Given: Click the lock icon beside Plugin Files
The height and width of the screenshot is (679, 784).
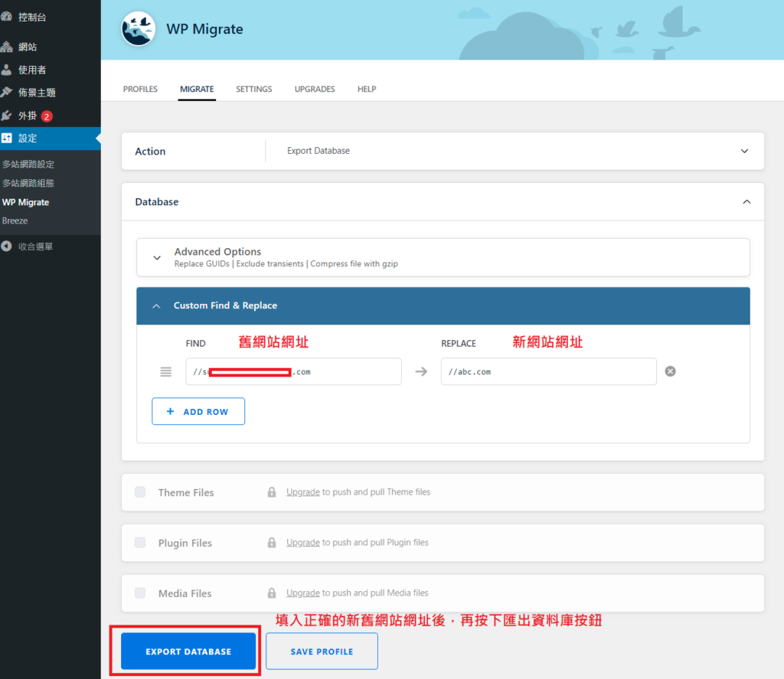Looking at the screenshot, I should coord(272,543).
